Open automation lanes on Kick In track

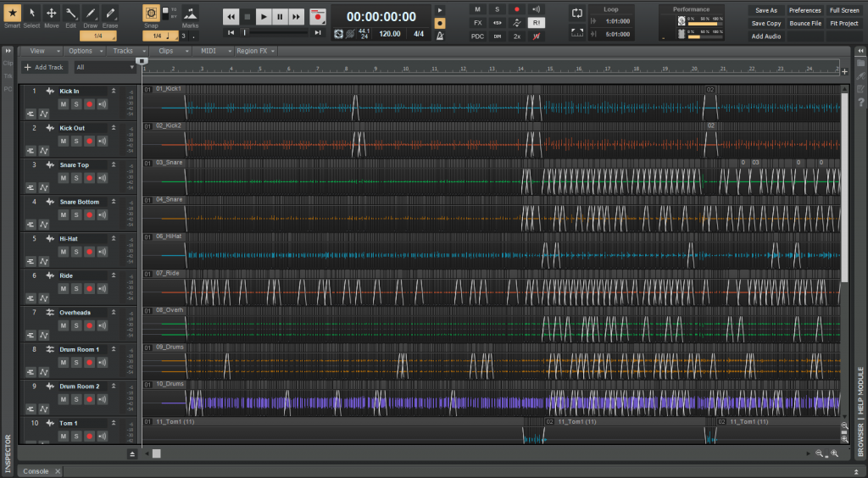pyautogui.click(x=43, y=114)
